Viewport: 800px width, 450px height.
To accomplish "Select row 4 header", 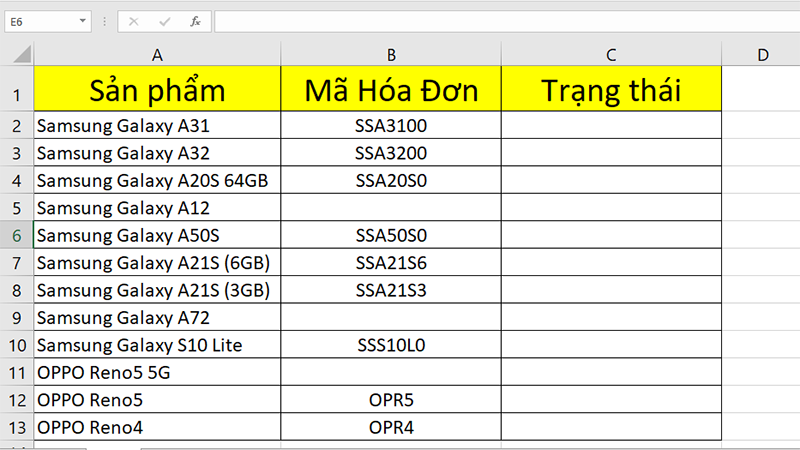I will tap(17, 181).
